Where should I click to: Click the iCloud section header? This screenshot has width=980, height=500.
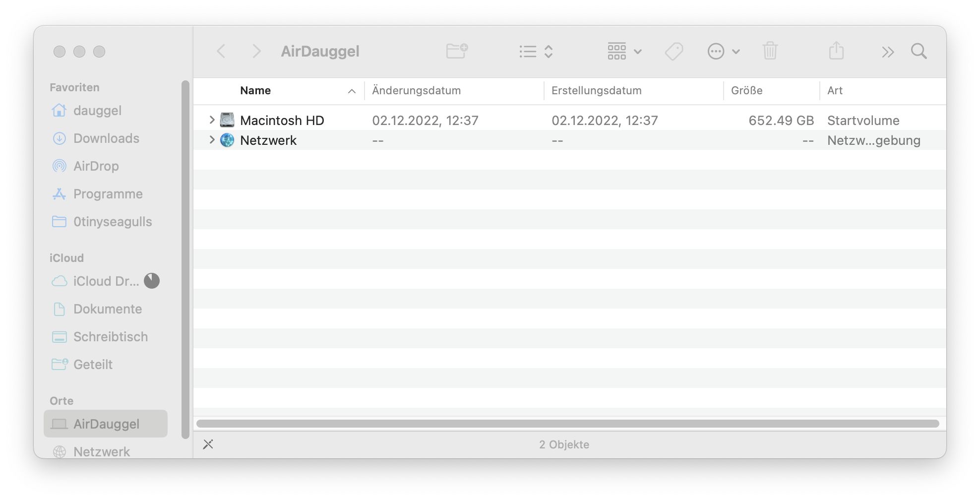point(66,258)
